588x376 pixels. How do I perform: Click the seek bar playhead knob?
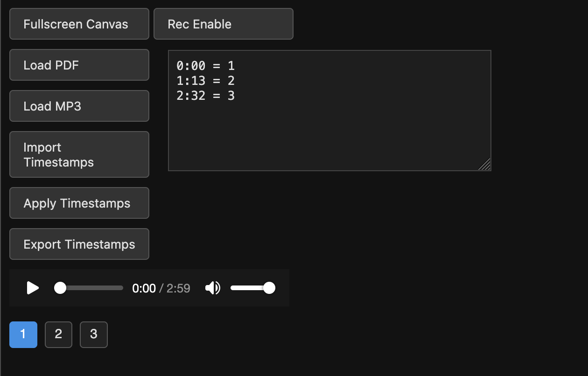pos(60,288)
